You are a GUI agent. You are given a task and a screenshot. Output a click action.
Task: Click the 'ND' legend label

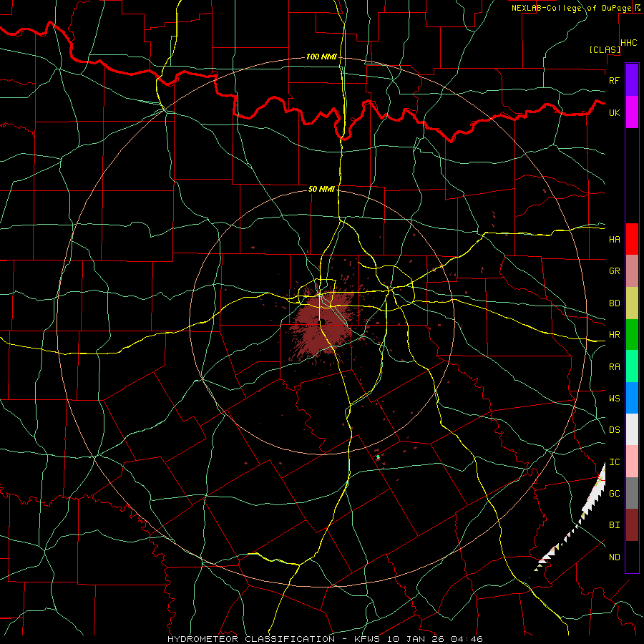[614, 557]
